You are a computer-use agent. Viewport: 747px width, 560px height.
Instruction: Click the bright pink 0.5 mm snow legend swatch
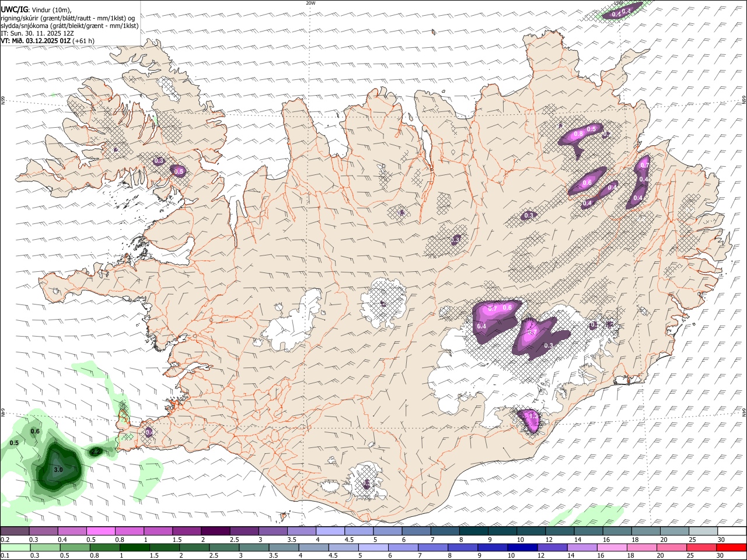point(101,531)
